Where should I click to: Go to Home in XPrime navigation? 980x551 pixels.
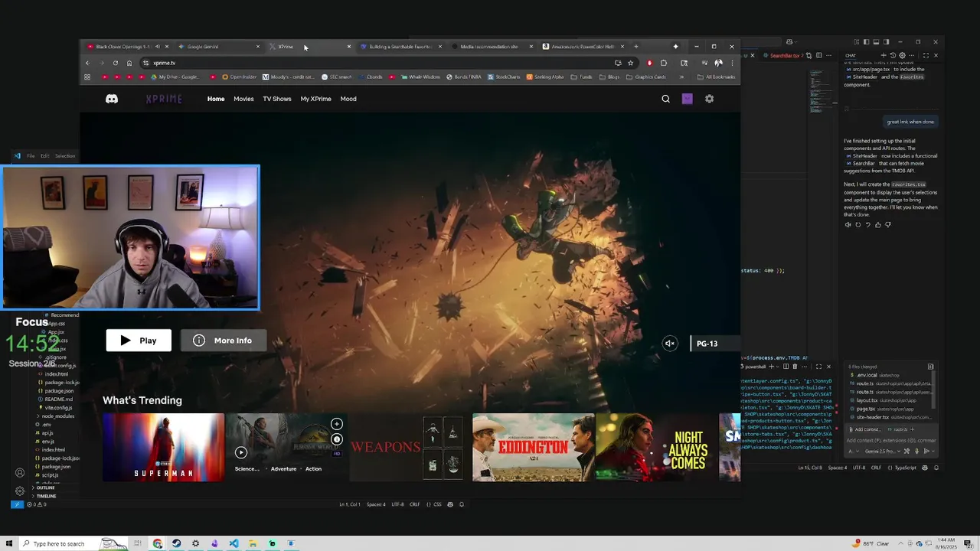216,99
